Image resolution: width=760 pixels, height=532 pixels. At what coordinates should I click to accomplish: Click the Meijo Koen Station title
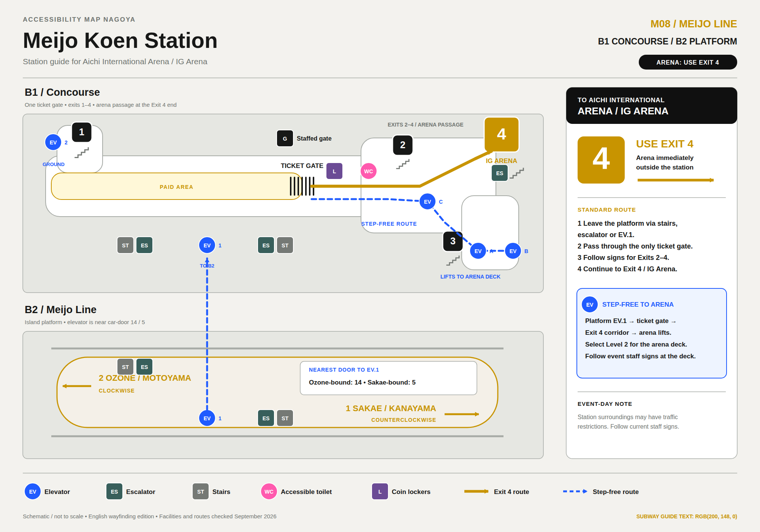[120, 41]
